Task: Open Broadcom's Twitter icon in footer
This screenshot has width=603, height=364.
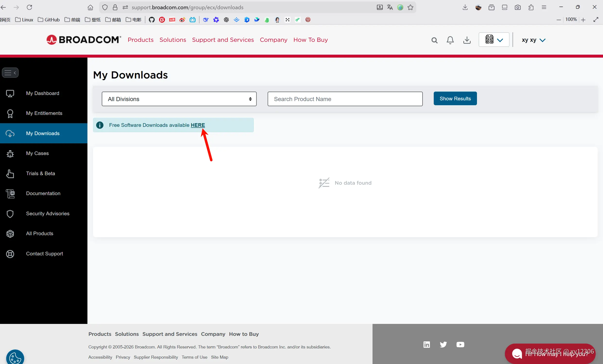Action: click(x=443, y=344)
